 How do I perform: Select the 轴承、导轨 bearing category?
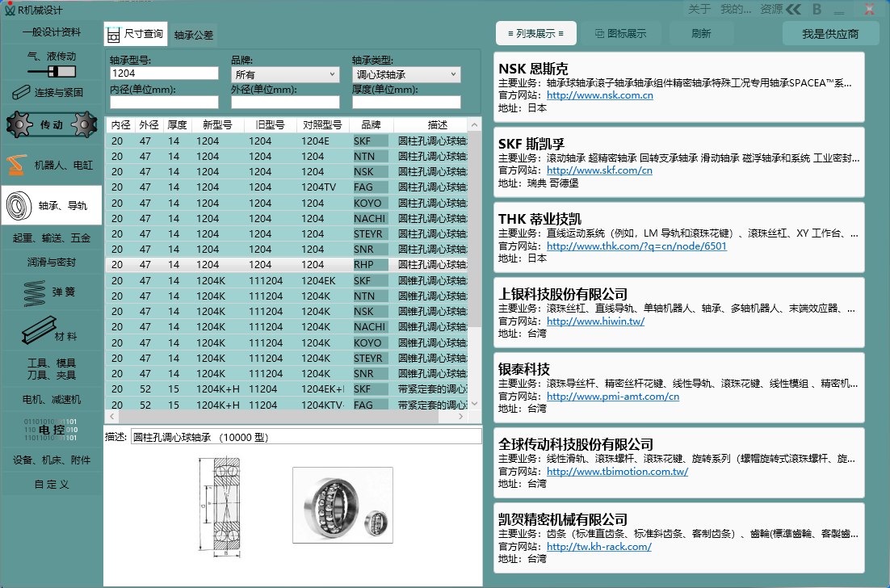pyautogui.click(x=52, y=205)
